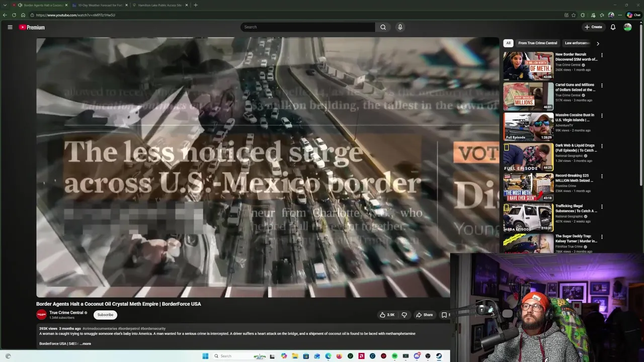This screenshot has height=362, width=644.
Task: Open options for Sugar Daddy Trap video
Action: point(602,237)
